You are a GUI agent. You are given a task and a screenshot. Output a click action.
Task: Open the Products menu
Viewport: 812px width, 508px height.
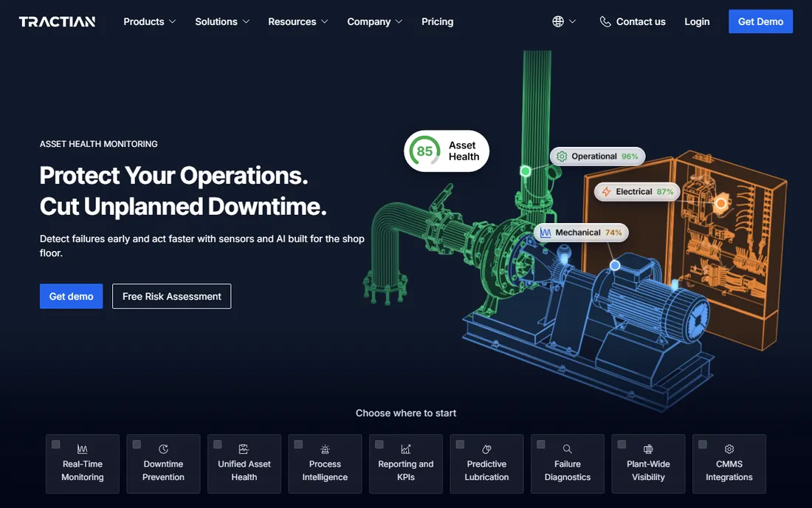coord(150,21)
